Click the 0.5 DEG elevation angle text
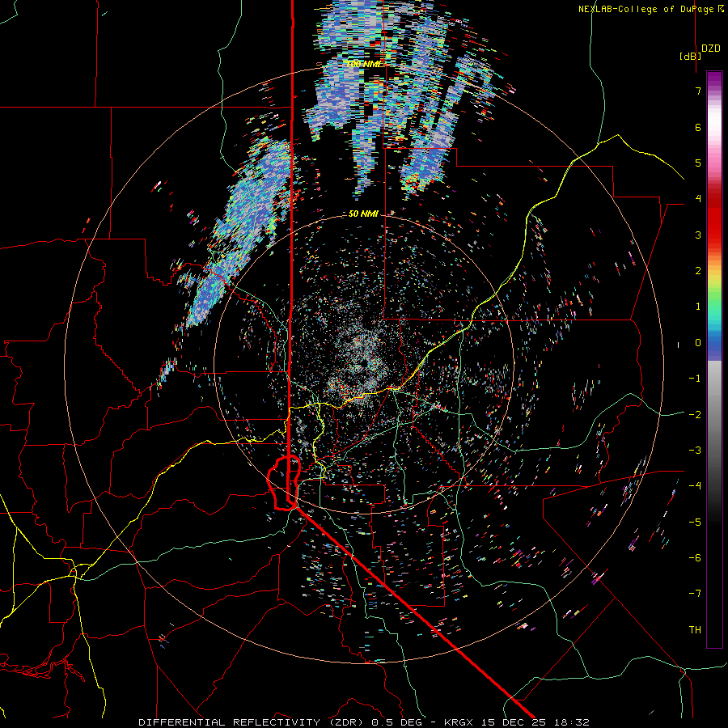The width and height of the screenshot is (728, 728). click(397, 722)
